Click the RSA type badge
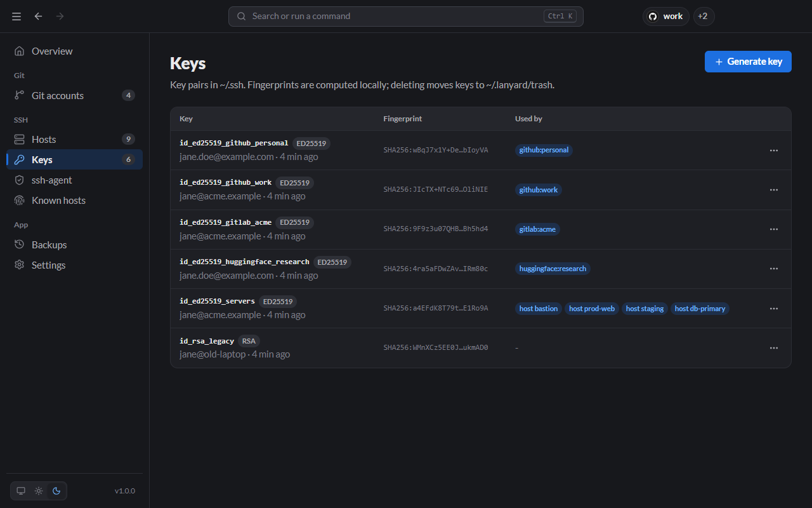This screenshot has height=508, width=812. pyautogui.click(x=249, y=341)
